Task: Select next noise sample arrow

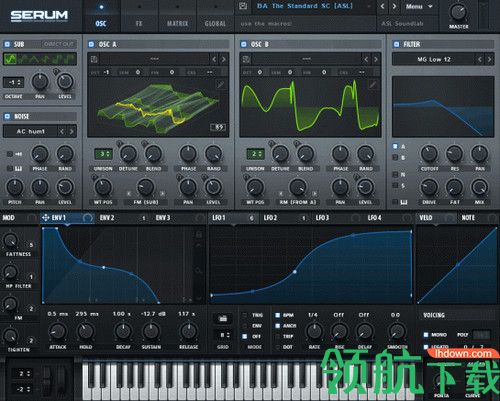Action: point(71,131)
